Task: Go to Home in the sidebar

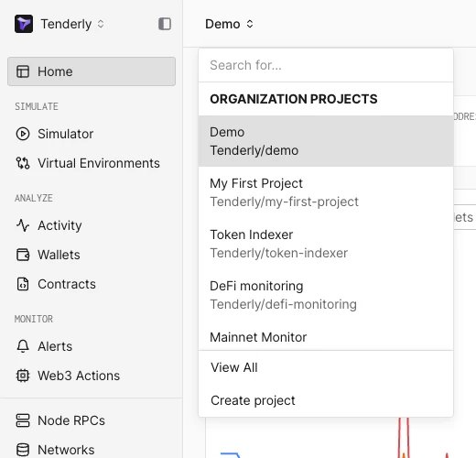Action: point(92,71)
